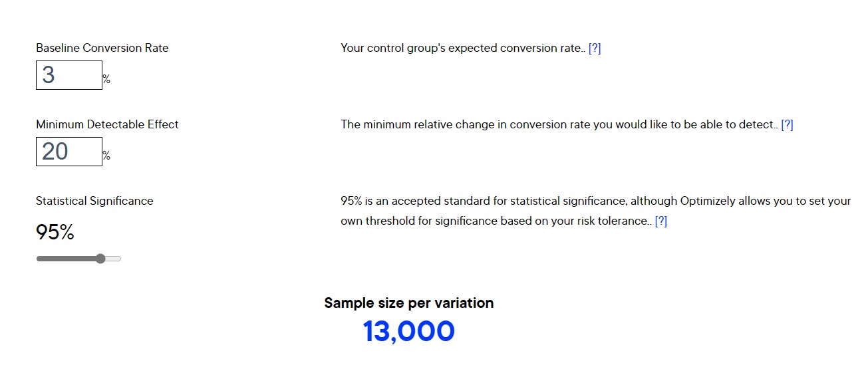Viewport: 868px width, 387px height.
Task: Open help link for control group conversion rate
Action: [595, 48]
